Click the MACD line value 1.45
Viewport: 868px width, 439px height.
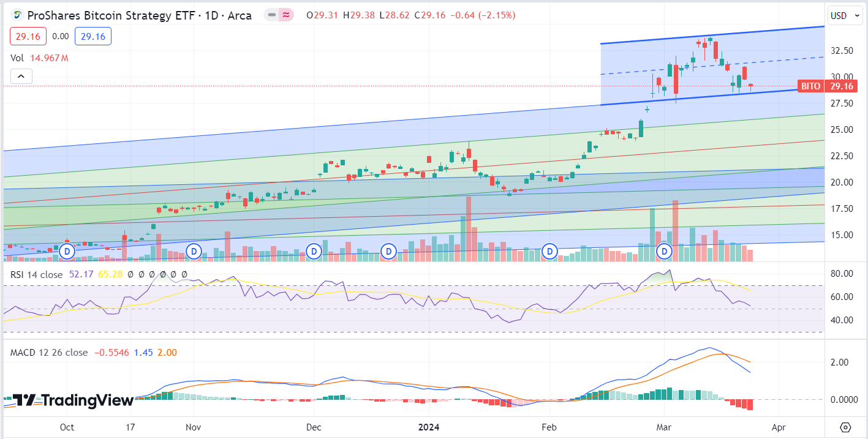(x=143, y=353)
